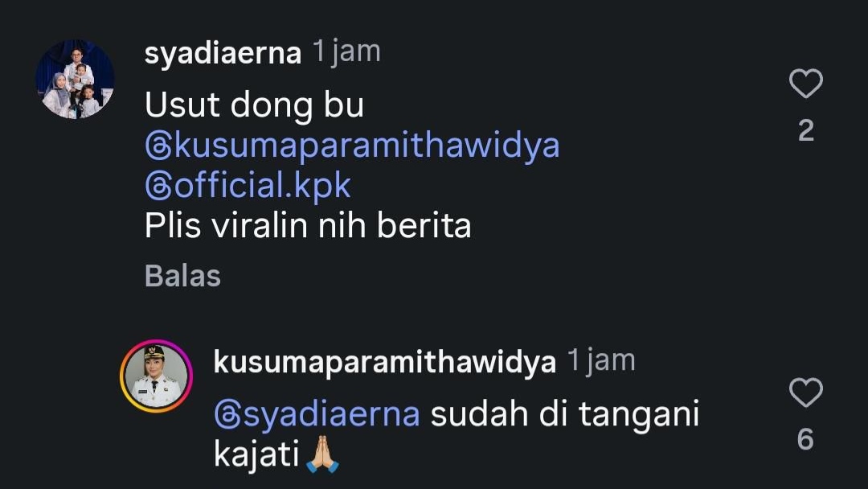868x489 pixels.
Task: Click the text Plis viralin nih berita
Action: 308,225
